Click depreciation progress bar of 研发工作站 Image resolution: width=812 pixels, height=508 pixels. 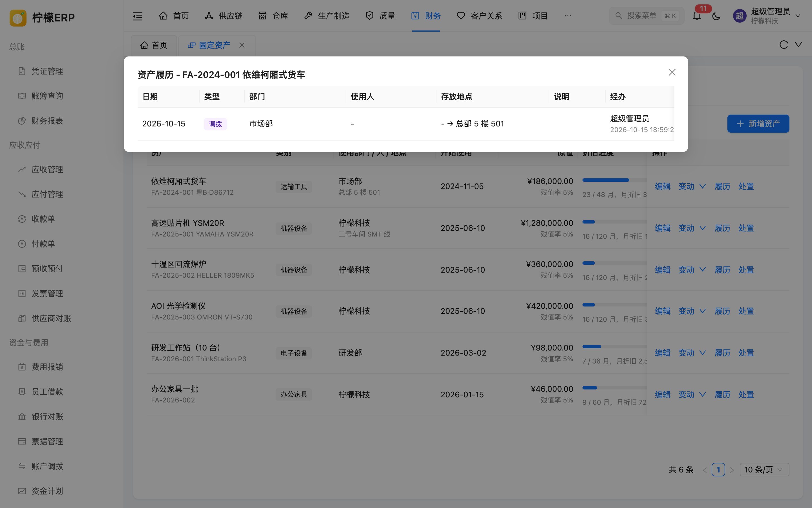click(614, 346)
